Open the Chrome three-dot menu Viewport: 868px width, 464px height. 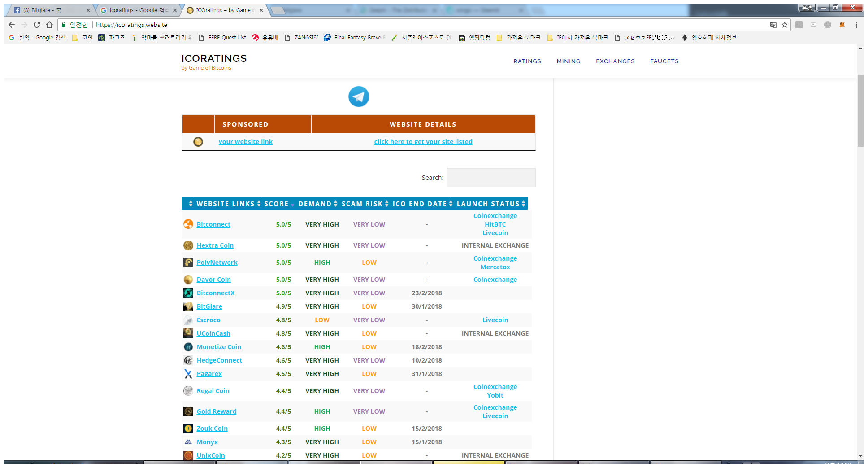[856, 25]
